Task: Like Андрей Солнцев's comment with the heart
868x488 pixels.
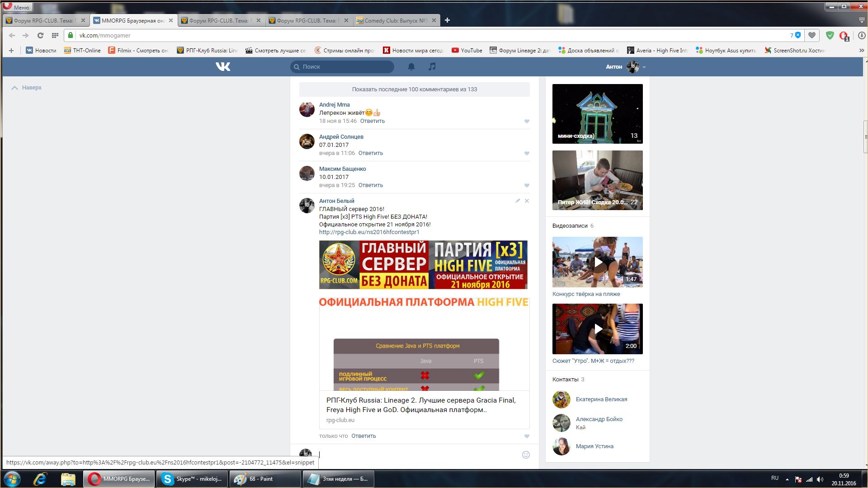Action: pyautogui.click(x=527, y=154)
